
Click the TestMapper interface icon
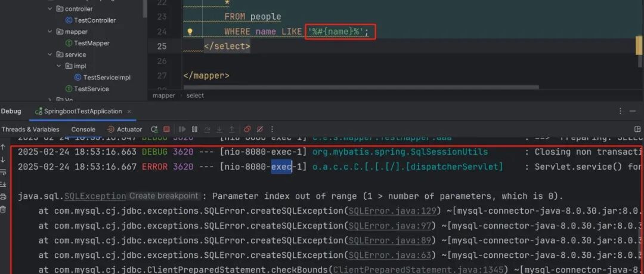click(69, 43)
